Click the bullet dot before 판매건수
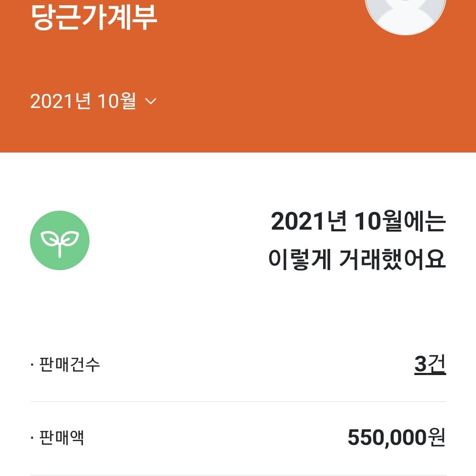The image size is (476, 476). [32, 366]
